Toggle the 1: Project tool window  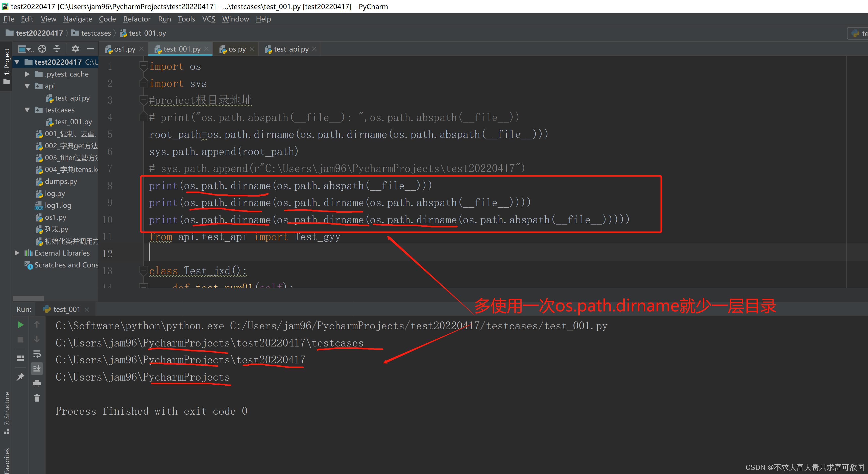point(6,66)
